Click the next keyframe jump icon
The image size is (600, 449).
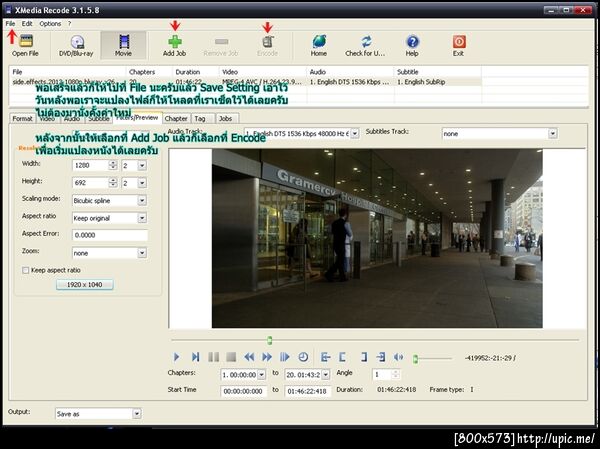285,357
